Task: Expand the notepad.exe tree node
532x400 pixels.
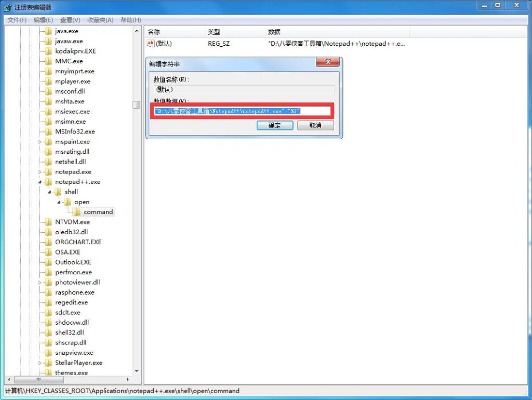Action: 39,172
